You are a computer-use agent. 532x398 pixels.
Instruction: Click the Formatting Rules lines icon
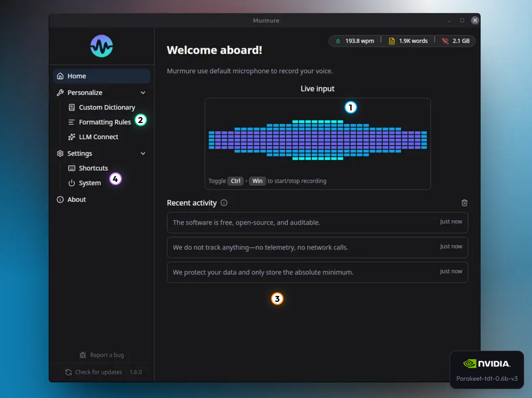point(71,122)
